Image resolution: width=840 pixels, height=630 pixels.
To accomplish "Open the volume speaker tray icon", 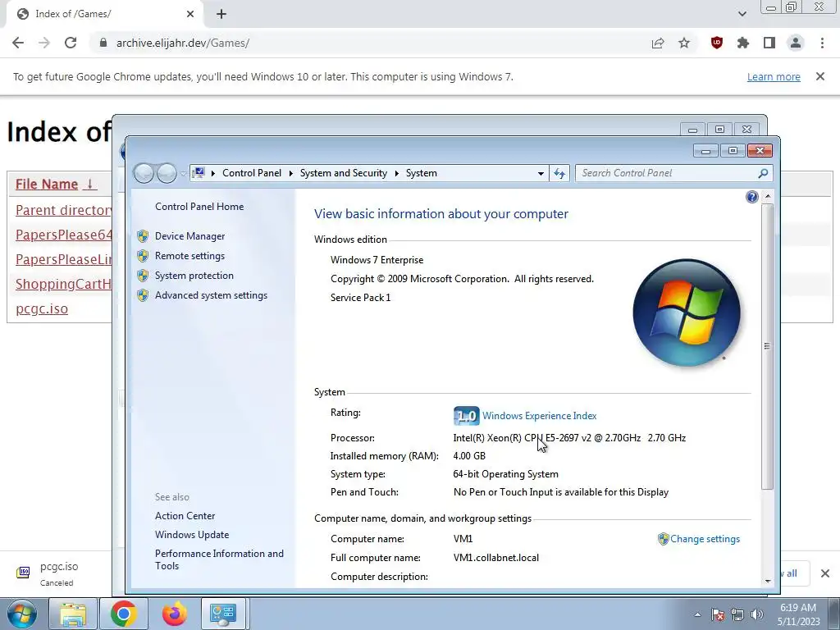I will point(757,614).
